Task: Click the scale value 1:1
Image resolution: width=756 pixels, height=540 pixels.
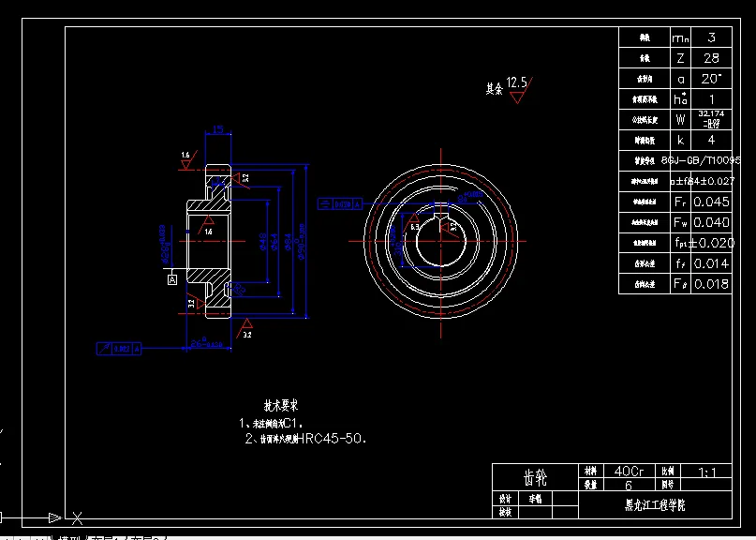Action: coord(707,472)
